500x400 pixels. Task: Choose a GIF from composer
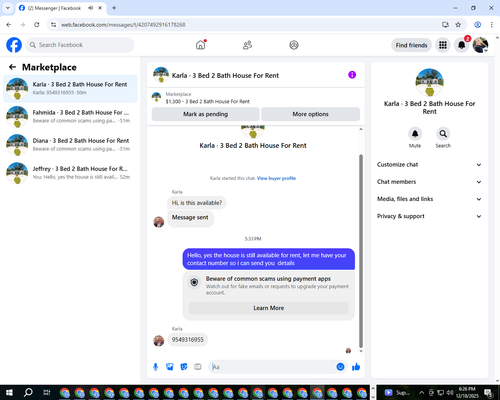pos(198,367)
